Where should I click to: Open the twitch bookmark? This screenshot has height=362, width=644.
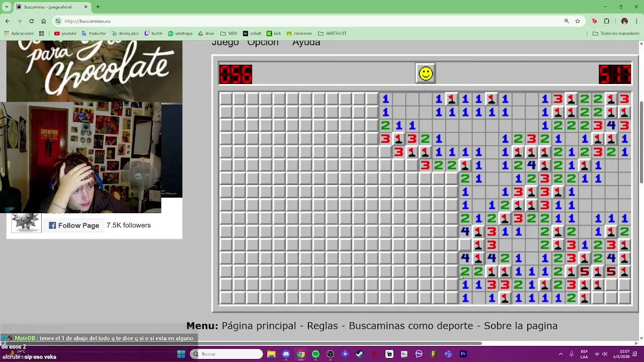tap(153, 34)
